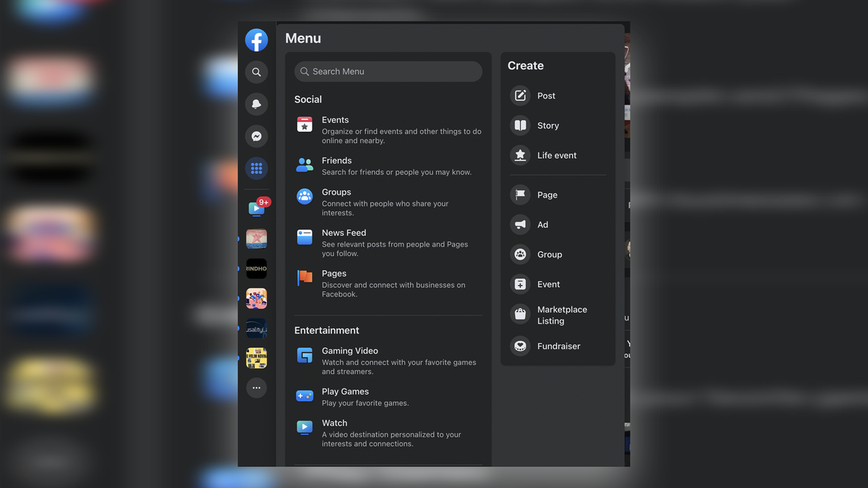Open Watch icon with 9+ badge
Image resolution: width=868 pixels, height=488 pixels.
pyautogui.click(x=257, y=208)
